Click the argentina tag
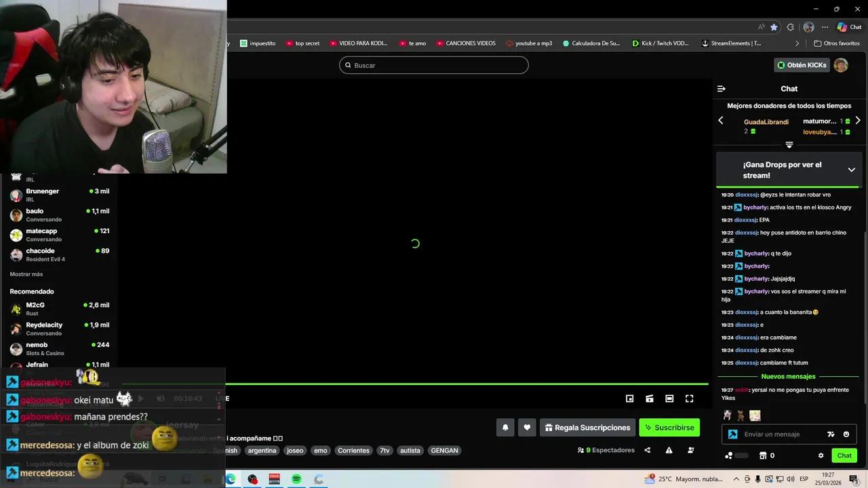Screen dimensions: 868x488 (262, 450)
